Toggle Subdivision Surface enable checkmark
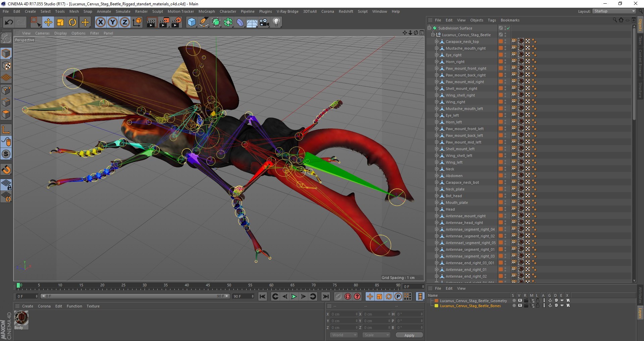The width and height of the screenshot is (644, 341). coord(508,28)
